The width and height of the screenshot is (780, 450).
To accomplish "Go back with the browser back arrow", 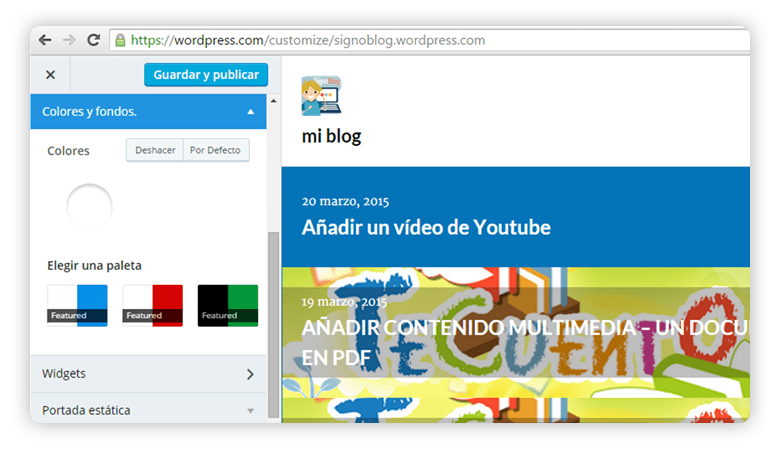I will pos(45,40).
